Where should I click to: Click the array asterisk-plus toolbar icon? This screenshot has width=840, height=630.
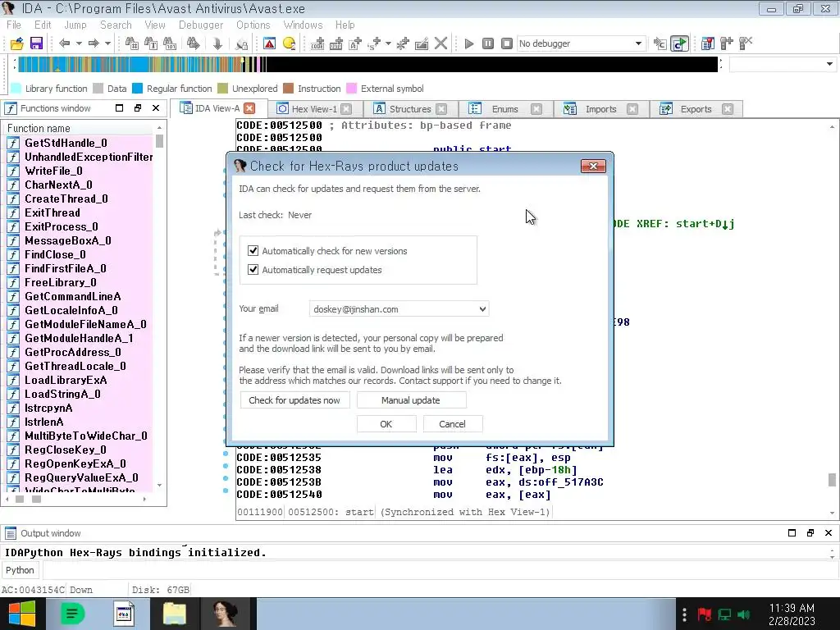(x=403, y=43)
